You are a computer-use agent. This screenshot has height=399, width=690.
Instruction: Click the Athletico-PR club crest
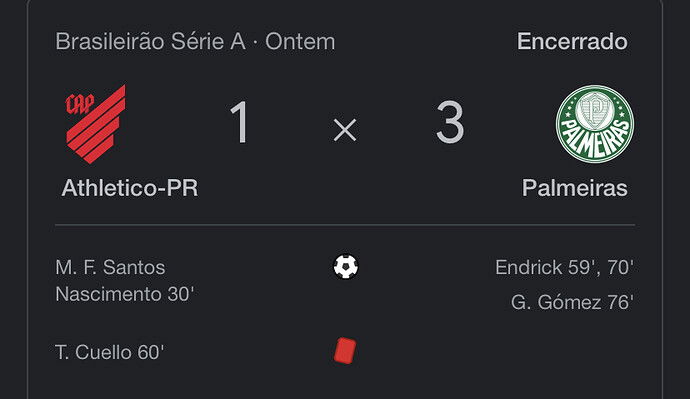pyautogui.click(x=96, y=124)
